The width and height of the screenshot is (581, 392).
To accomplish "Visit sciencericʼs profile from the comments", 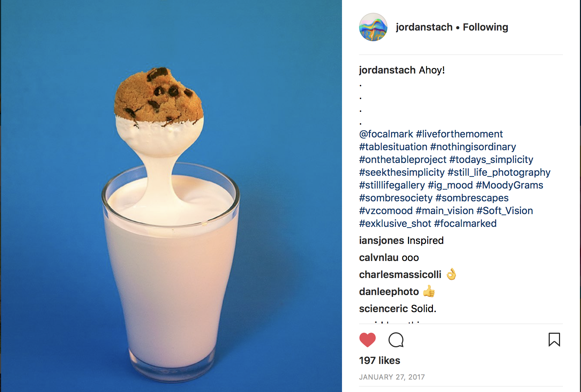I will click(x=384, y=309).
